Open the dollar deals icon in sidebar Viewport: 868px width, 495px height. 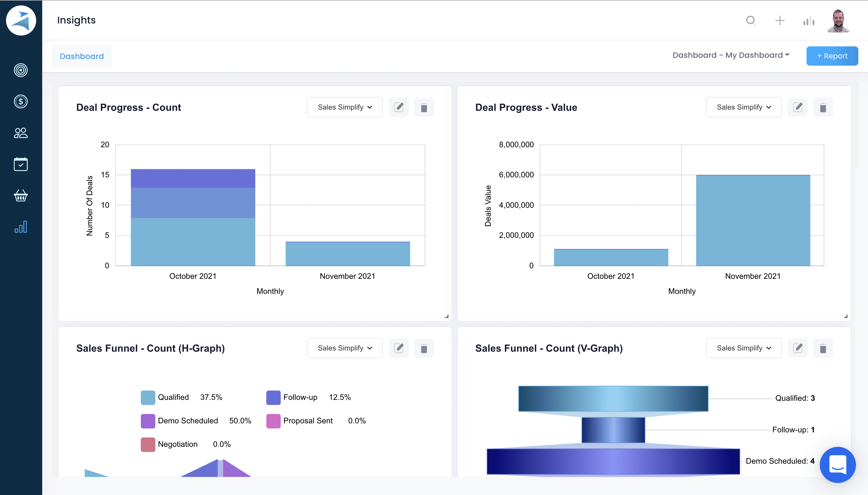point(21,102)
